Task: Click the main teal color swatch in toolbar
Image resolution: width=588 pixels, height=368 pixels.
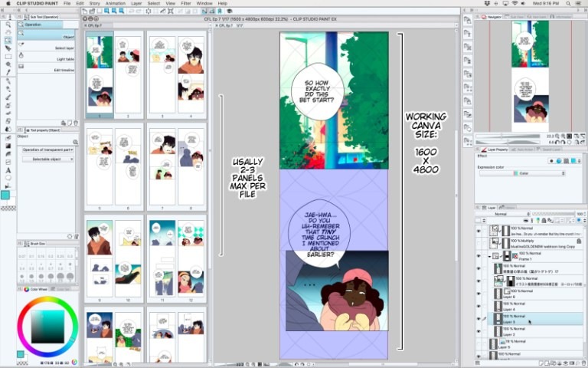Action: point(5,195)
